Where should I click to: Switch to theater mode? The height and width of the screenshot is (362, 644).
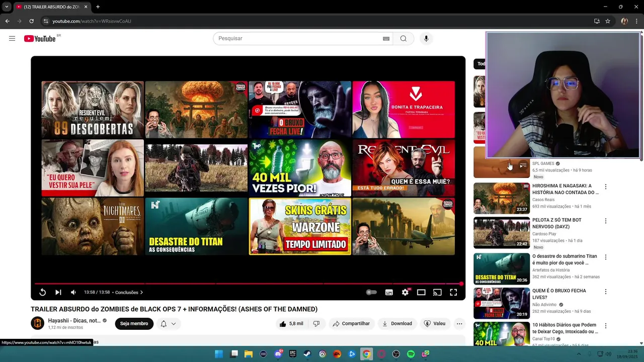[421, 292]
